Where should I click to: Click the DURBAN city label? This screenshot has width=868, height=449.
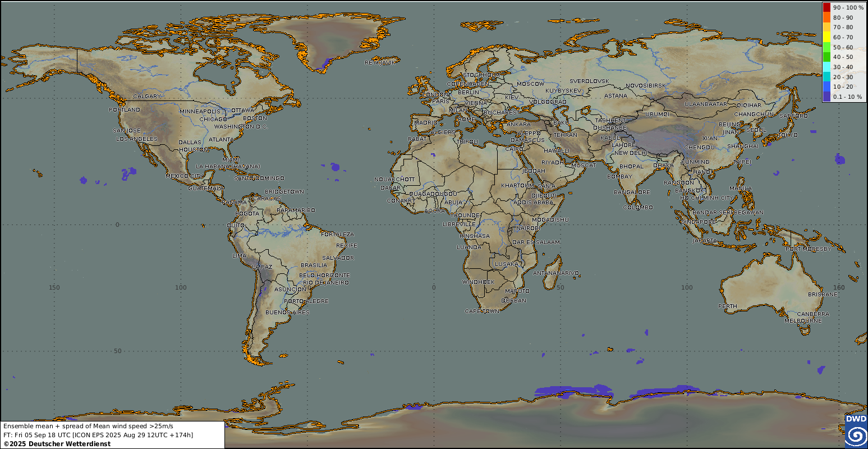(514, 300)
